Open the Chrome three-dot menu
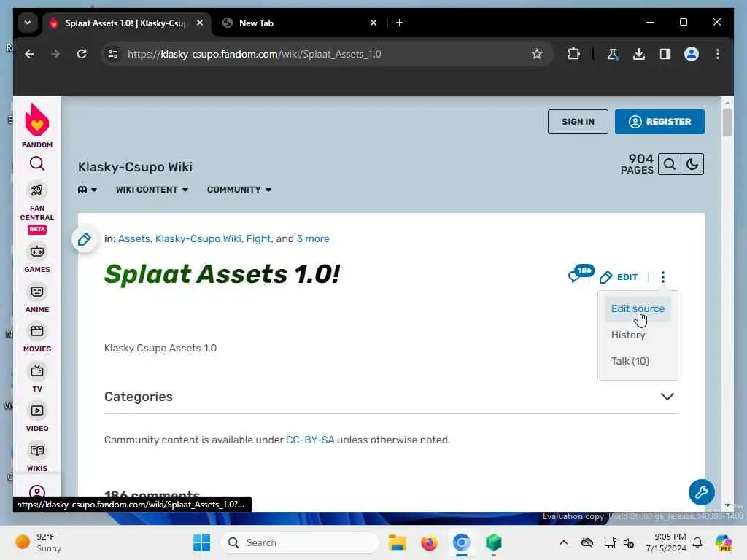The width and height of the screenshot is (747, 560). (718, 54)
